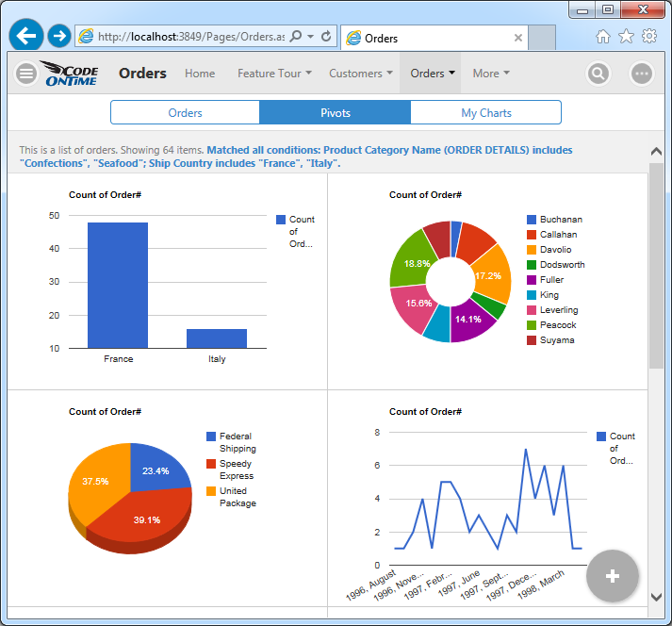Expand the Feature Tour dropdown menu

coord(274,74)
